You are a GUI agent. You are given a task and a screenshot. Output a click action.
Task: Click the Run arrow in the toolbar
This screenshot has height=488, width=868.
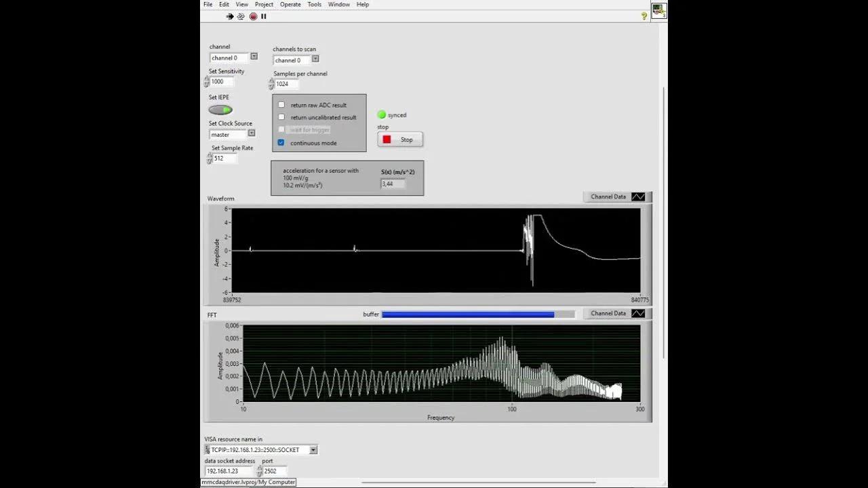click(230, 16)
